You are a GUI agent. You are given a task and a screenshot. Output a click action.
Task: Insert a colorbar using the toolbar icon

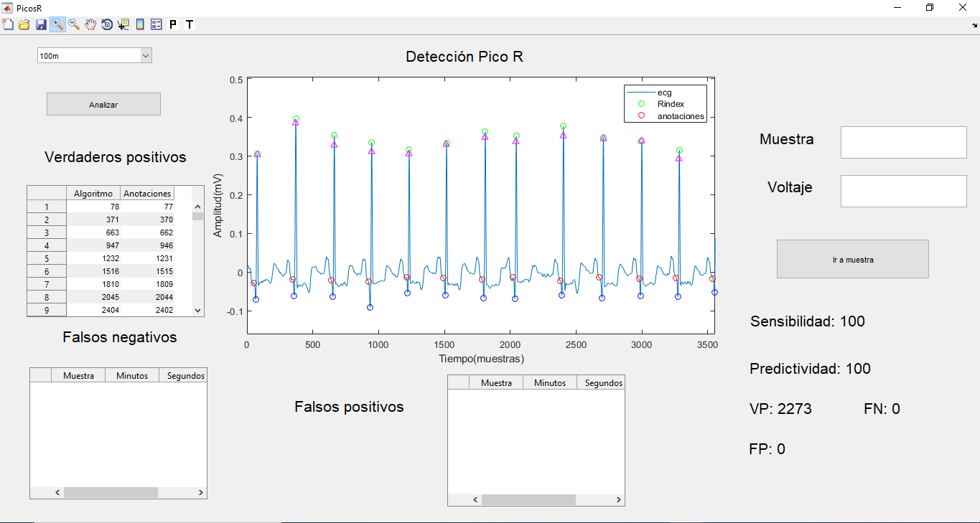pyautogui.click(x=140, y=24)
